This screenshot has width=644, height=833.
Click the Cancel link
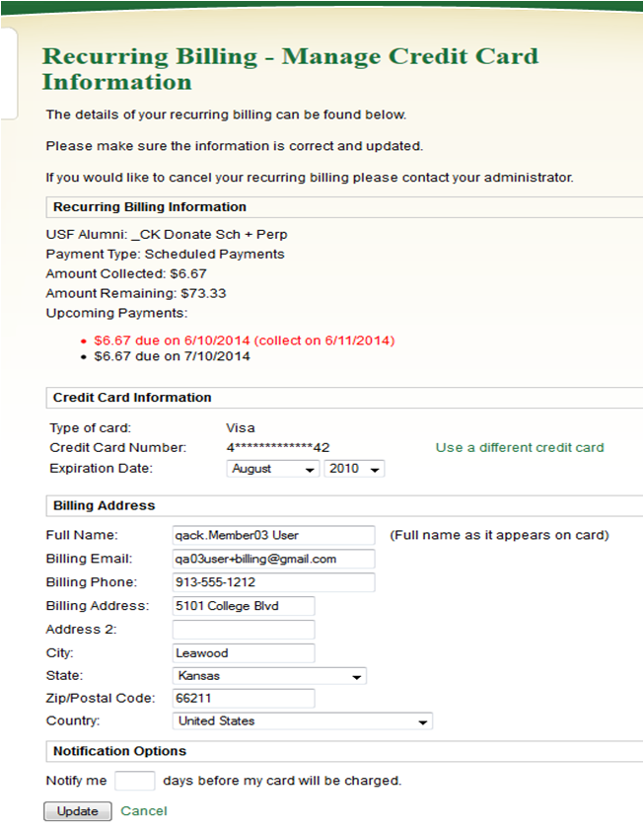point(144,811)
